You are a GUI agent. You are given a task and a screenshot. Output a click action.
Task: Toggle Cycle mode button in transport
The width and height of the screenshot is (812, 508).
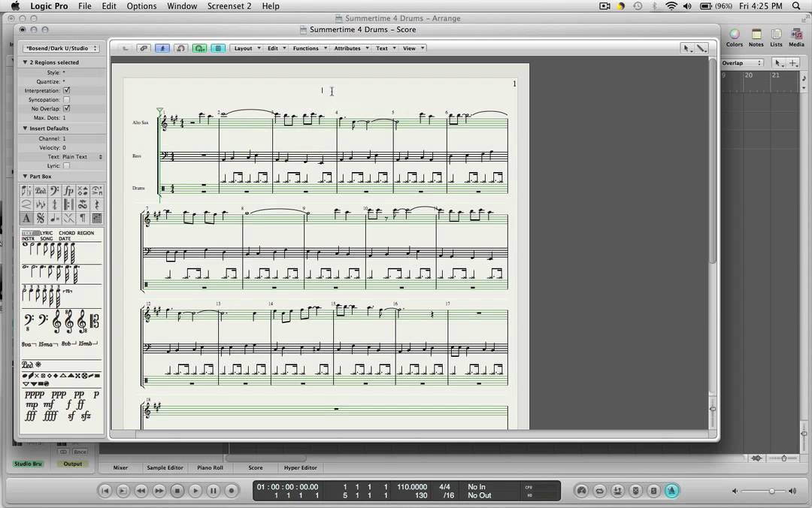click(x=600, y=491)
